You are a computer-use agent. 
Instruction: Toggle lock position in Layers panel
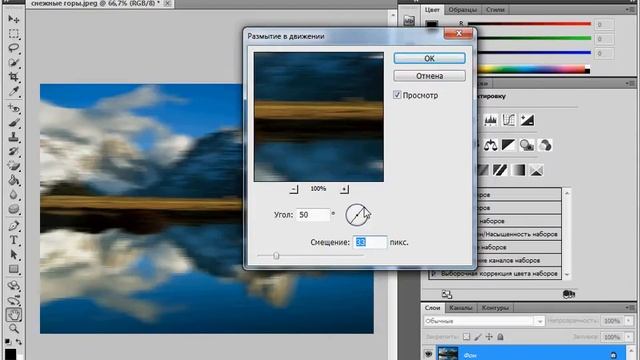pyautogui.click(x=489, y=337)
